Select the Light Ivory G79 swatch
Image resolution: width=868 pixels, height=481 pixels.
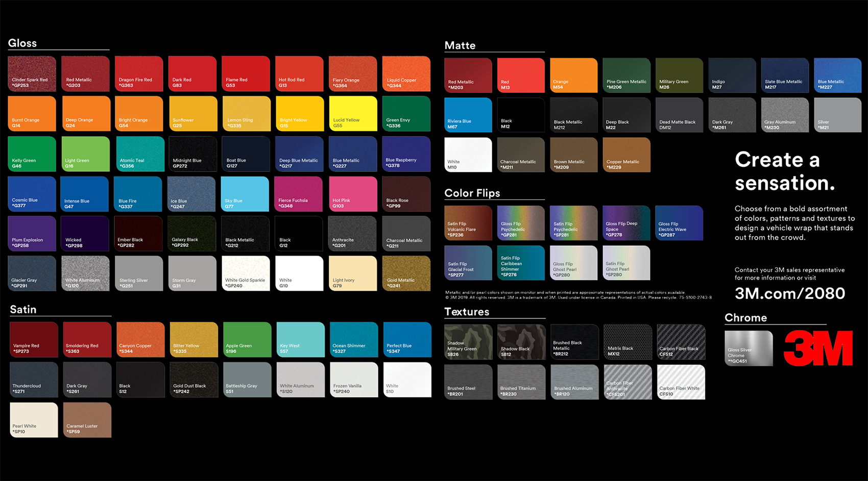pyautogui.click(x=353, y=273)
